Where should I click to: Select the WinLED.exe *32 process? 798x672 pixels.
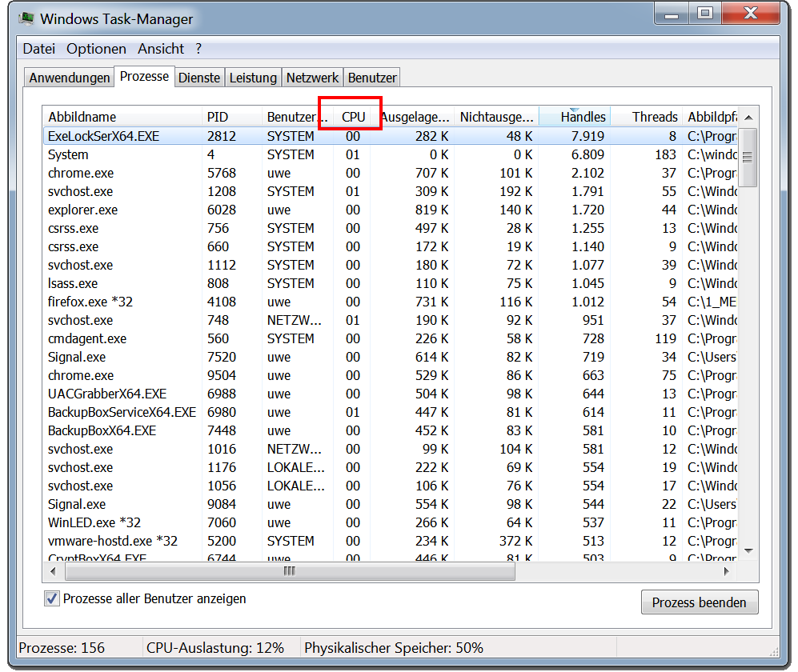click(x=390, y=522)
